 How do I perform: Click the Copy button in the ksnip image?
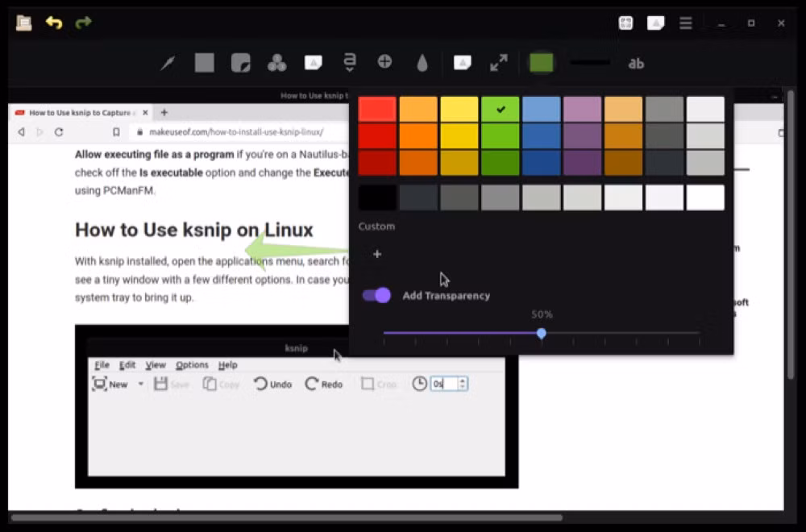tap(221, 384)
